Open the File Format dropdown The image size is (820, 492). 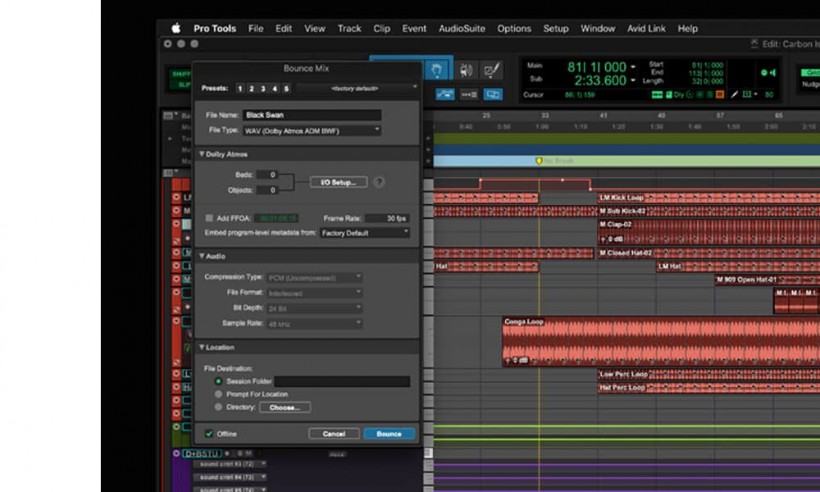coord(314,293)
